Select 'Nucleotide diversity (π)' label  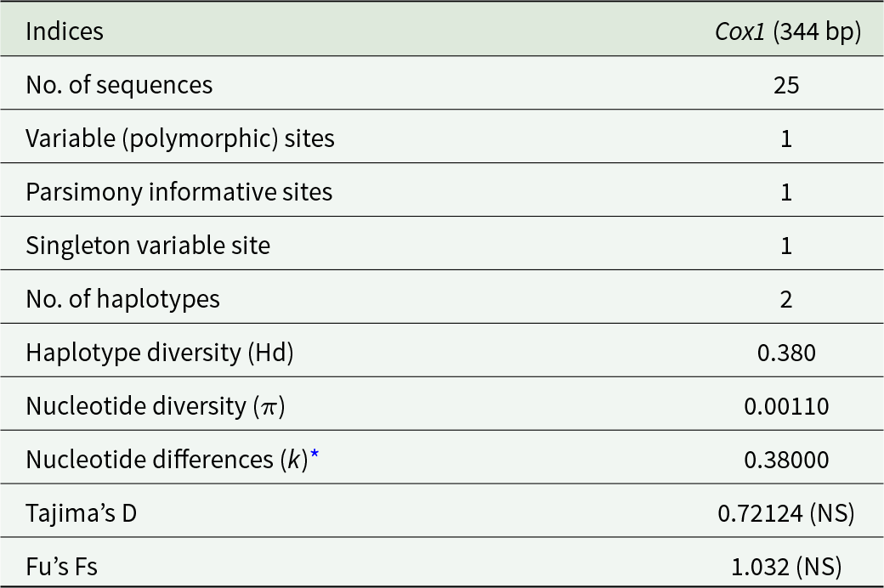coord(156,406)
